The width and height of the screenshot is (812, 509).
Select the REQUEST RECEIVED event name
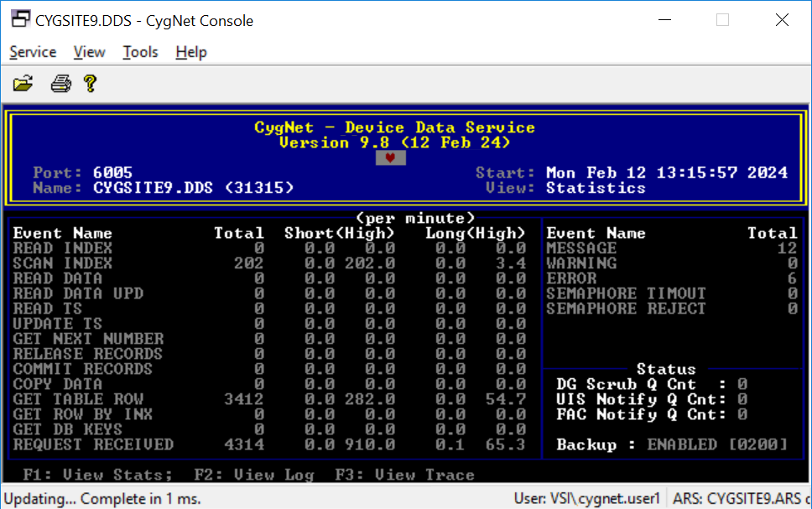point(93,444)
